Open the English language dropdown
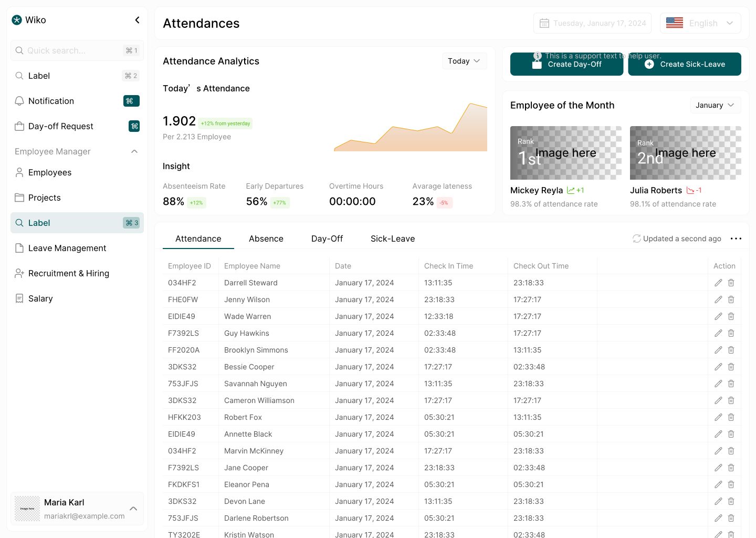 click(700, 23)
